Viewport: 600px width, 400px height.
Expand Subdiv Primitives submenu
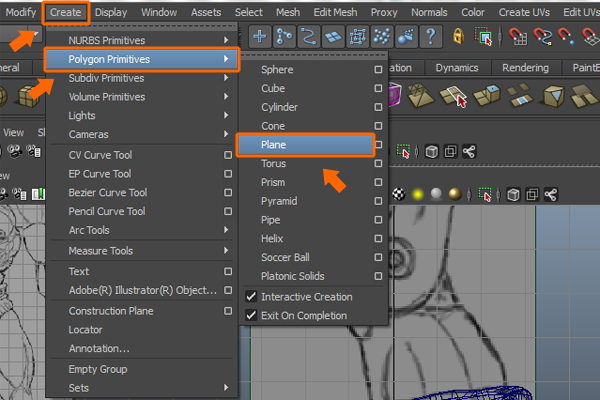coord(142,78)
